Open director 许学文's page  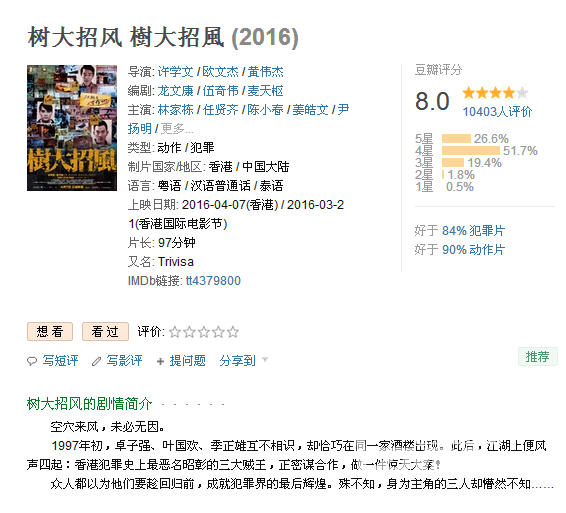coord(175,71)
